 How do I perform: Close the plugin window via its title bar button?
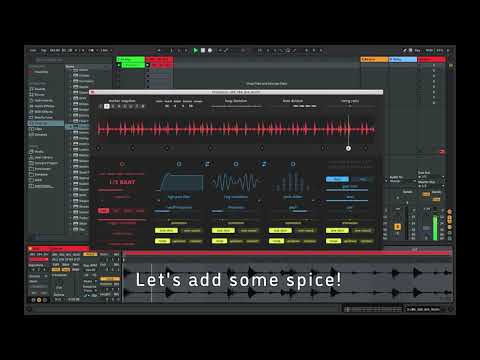(x=92, y=92)
